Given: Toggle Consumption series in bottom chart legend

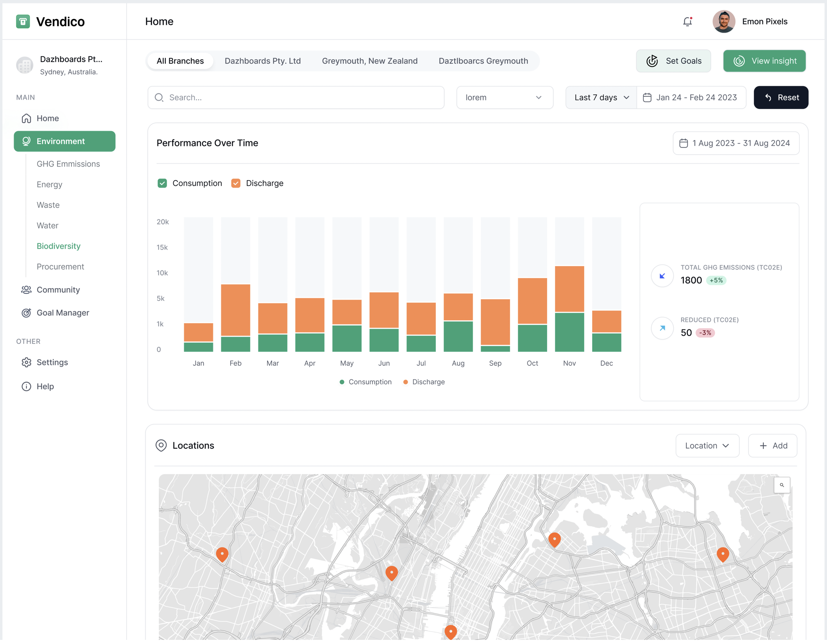Looking at the screenshot, I should click(366, 382).
